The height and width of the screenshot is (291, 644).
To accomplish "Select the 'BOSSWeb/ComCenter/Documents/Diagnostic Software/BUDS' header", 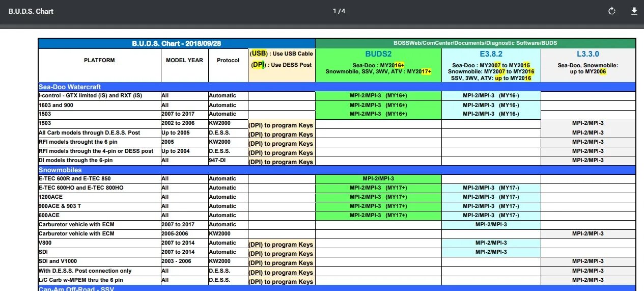I will pos(475,43).
